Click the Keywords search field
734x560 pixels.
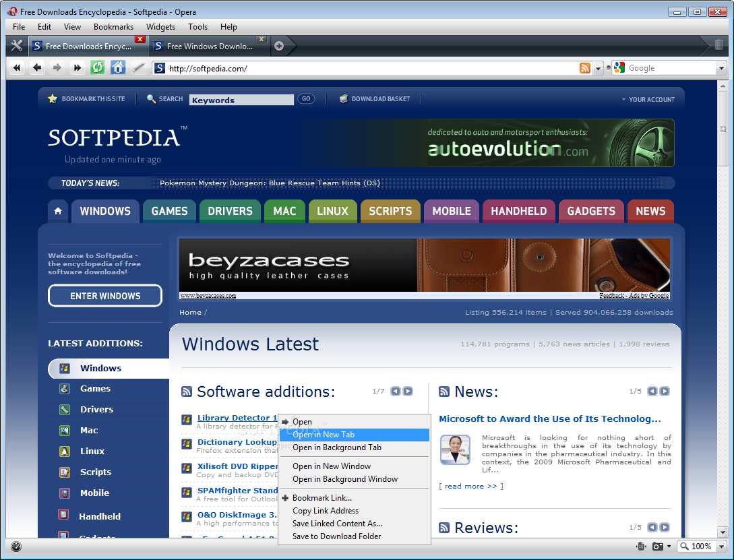tap(241, 100)
